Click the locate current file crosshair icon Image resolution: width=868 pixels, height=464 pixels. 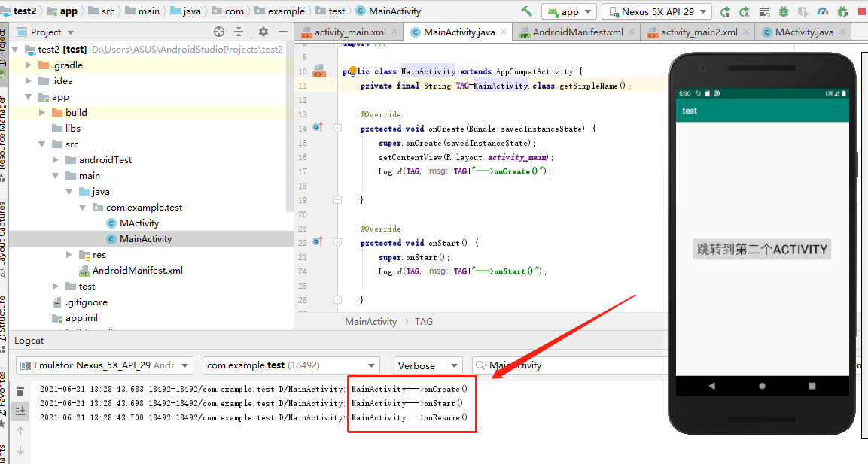coord(218,32)
